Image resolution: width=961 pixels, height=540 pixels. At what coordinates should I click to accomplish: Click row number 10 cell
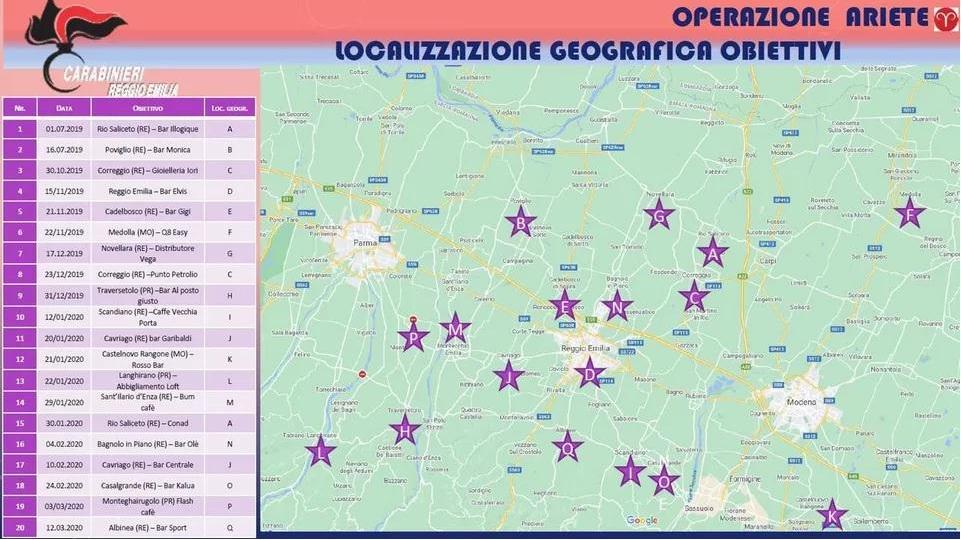coord(20,317)
